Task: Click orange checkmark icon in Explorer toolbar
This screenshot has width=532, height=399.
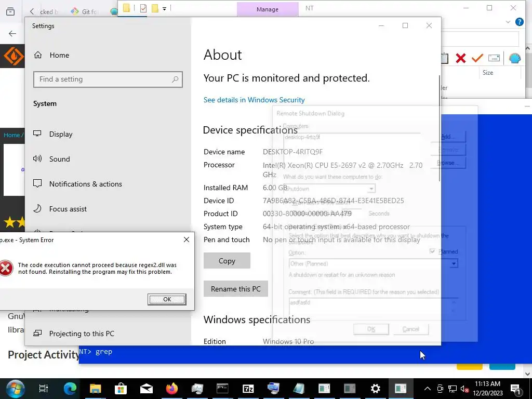Action: [x=477, y=58]
